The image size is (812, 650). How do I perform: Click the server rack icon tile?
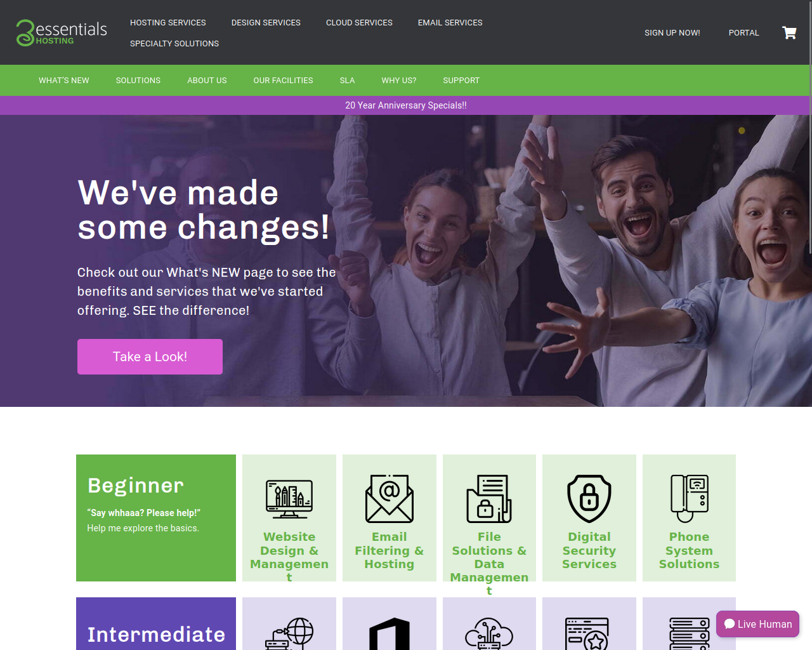(690, 623)
